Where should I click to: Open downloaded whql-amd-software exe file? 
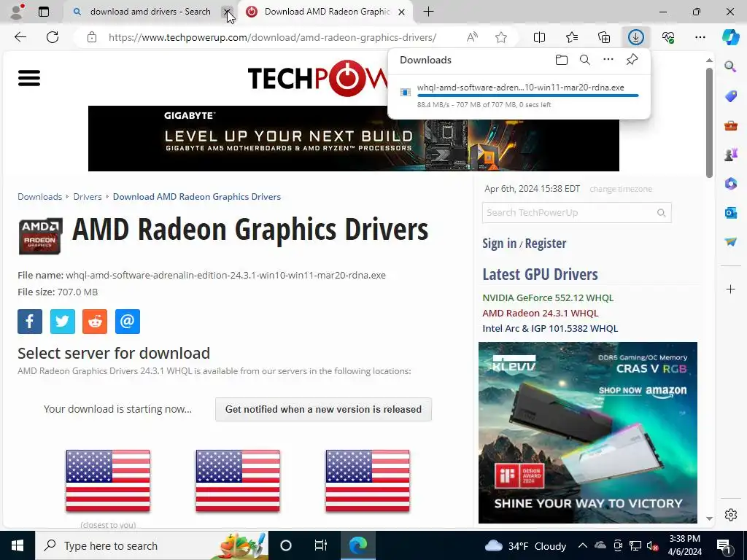pyautogui.click(x=520, y=87)
